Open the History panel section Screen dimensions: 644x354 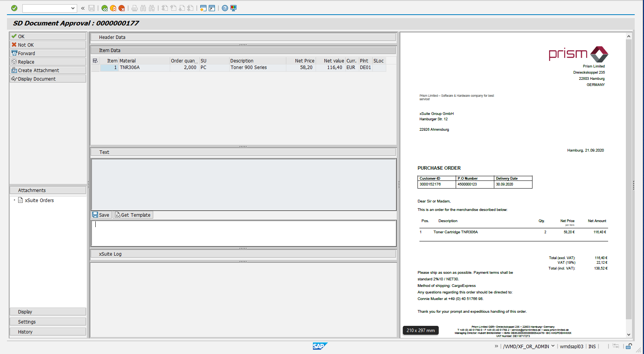48,332
